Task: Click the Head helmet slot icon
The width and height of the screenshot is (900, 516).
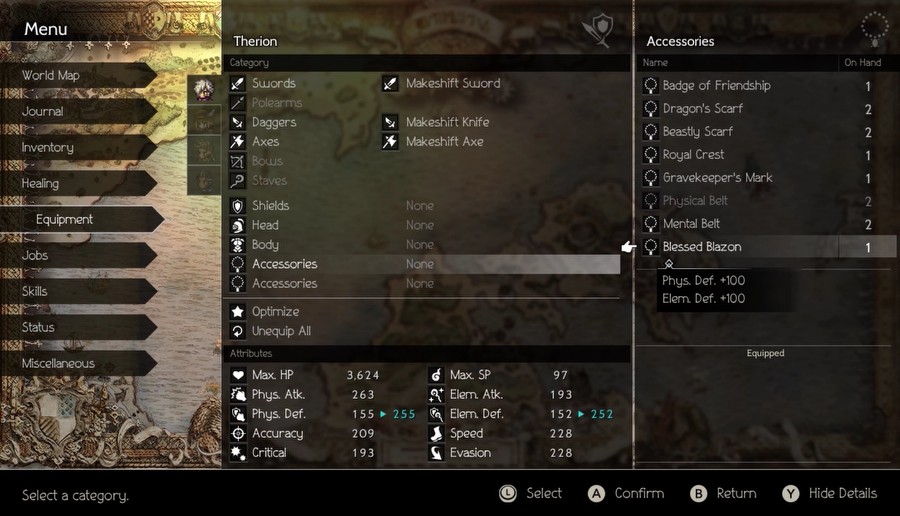Action: 238,225
